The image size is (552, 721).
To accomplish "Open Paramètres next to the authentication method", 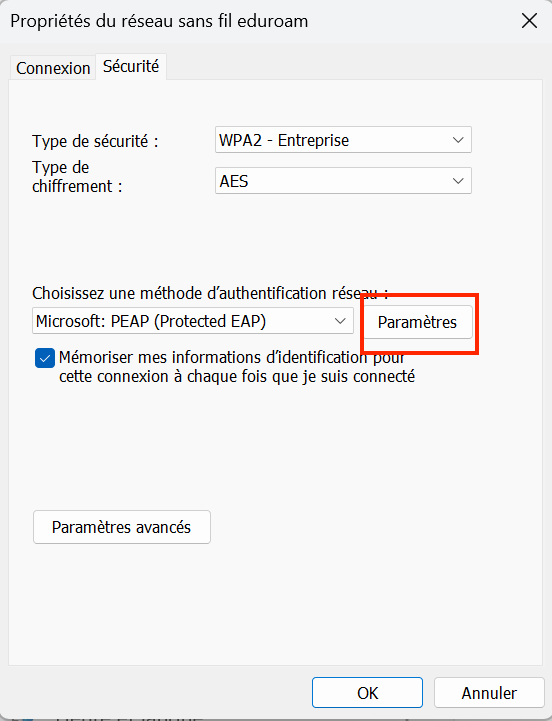I will pos(418,322).
